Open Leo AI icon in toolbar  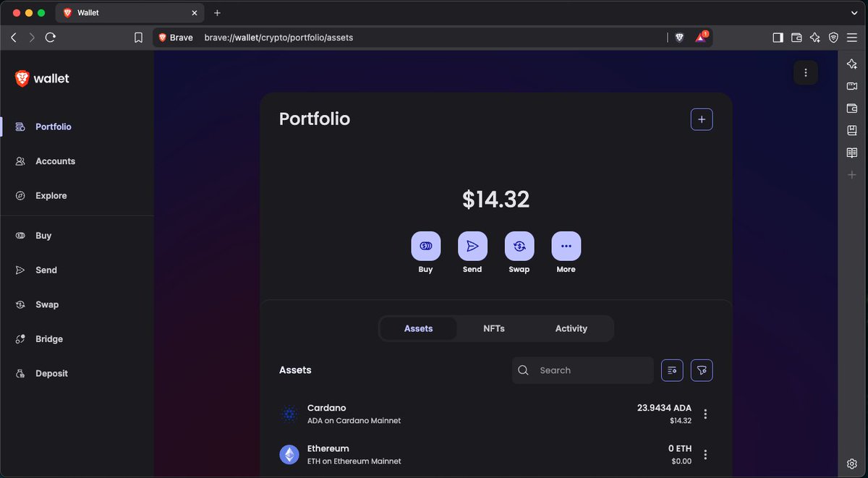(815, 38)
